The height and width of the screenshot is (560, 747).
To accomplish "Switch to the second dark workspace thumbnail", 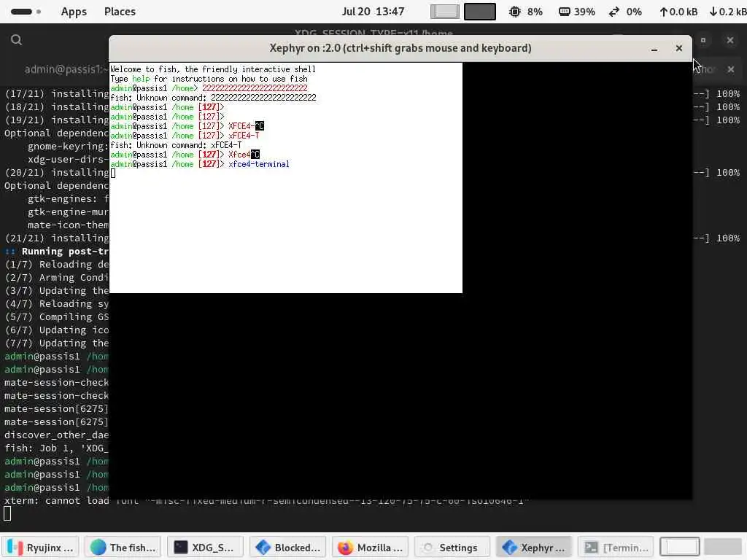I will [480, 12].
